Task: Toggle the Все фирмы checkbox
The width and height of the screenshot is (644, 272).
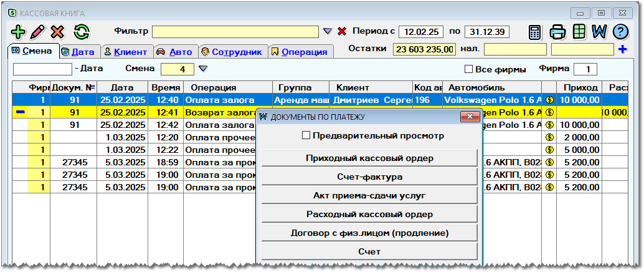Action: pyautogui.click(x=468, y=69)
